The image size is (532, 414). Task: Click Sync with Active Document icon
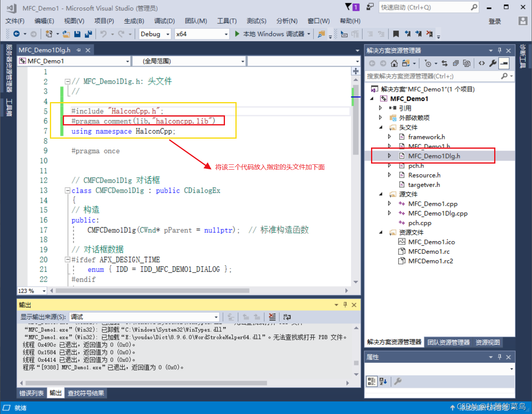[444, 63]
